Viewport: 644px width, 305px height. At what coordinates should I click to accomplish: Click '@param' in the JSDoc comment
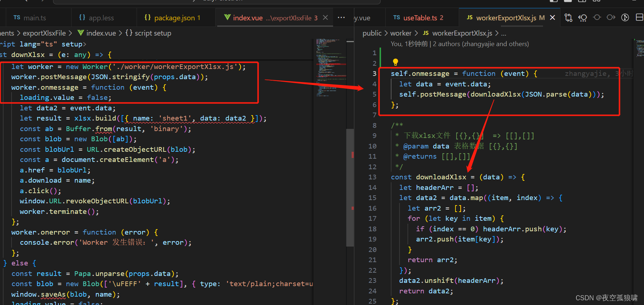416,146
